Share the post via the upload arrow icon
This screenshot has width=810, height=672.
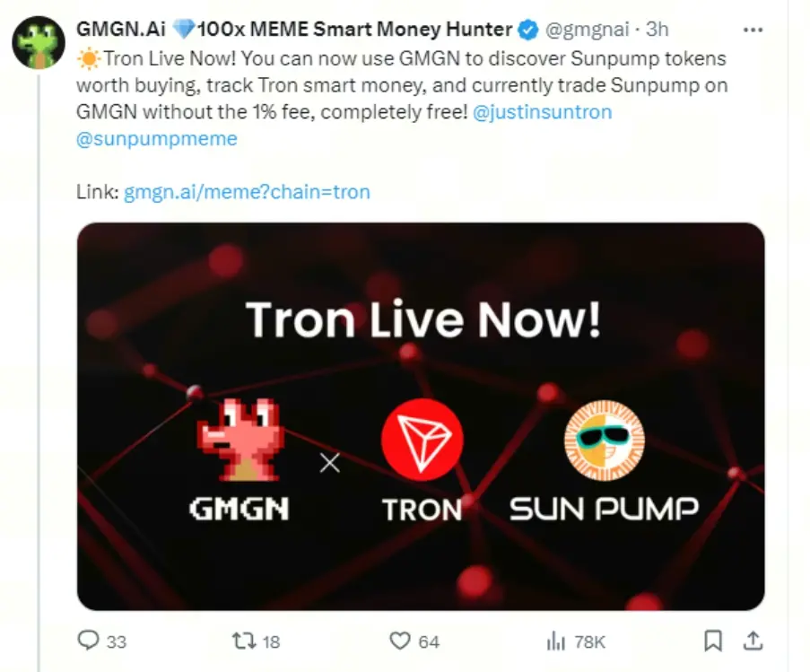tap(754, 640)
